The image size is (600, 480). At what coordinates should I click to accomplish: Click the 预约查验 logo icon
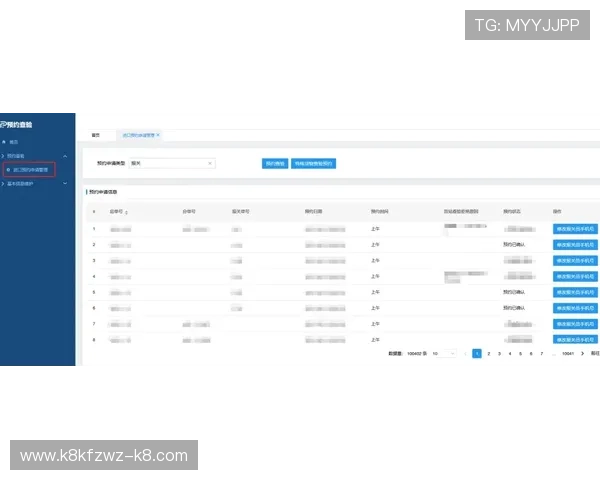click(x=4, y=125)
